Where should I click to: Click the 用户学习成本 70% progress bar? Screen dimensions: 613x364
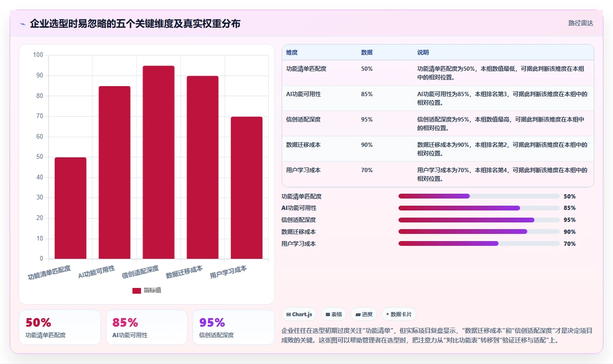[x=479, y=244]
